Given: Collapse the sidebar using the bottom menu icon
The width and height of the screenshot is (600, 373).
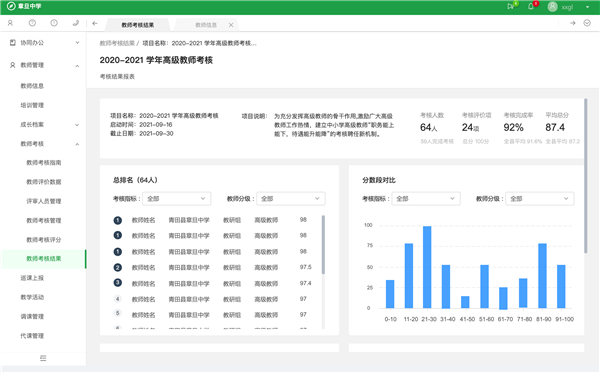Looking at the screenshot, I should point(43,358).
